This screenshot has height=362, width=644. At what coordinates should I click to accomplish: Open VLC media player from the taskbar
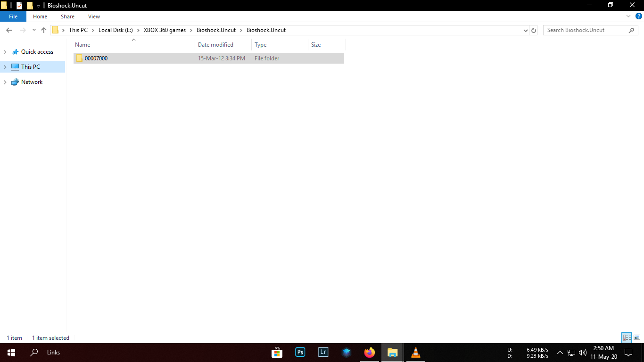pos(416,353)
